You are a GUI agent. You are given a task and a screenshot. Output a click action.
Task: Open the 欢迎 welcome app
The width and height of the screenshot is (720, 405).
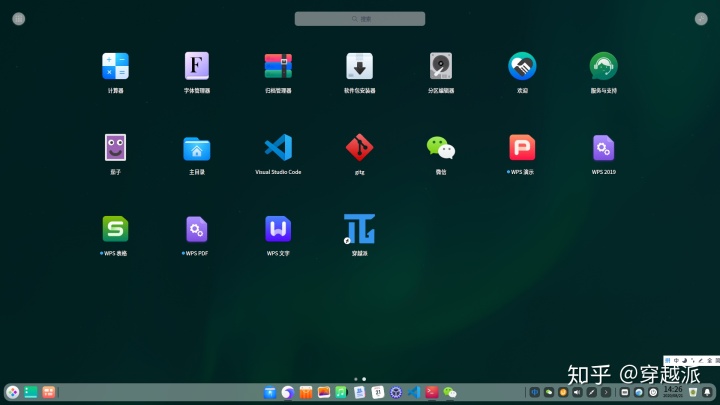click(x=522, y=66)
